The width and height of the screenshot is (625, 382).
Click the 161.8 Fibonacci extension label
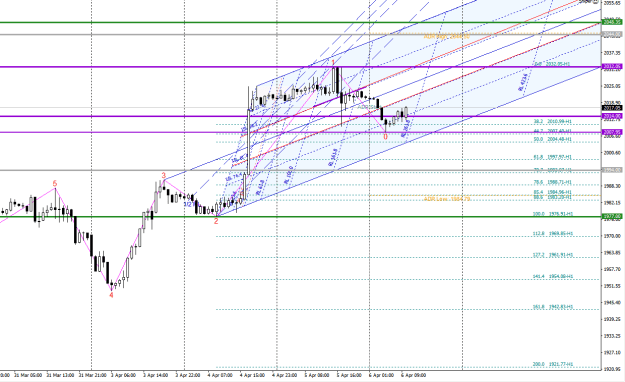pyautogui.click(x=553, y=307)
